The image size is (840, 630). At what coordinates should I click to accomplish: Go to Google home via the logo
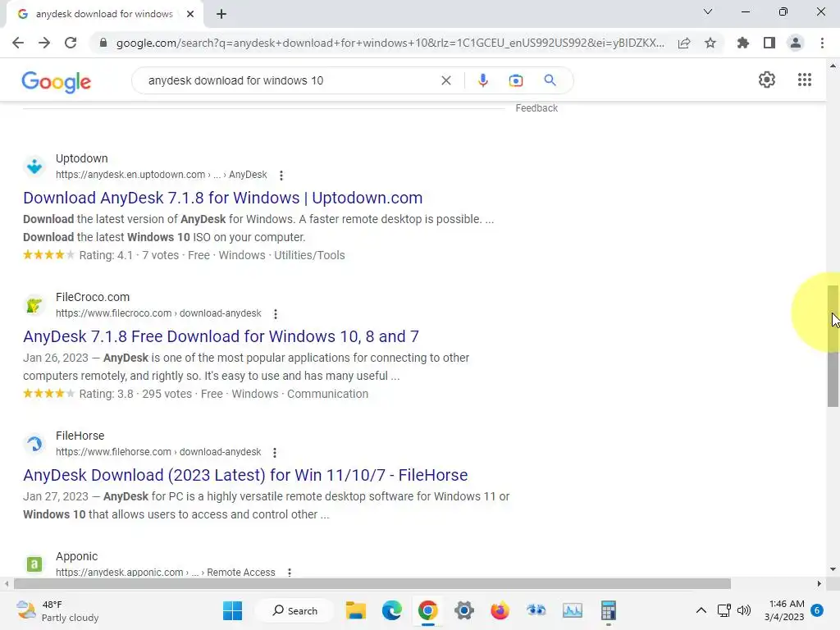pos(57,82)
